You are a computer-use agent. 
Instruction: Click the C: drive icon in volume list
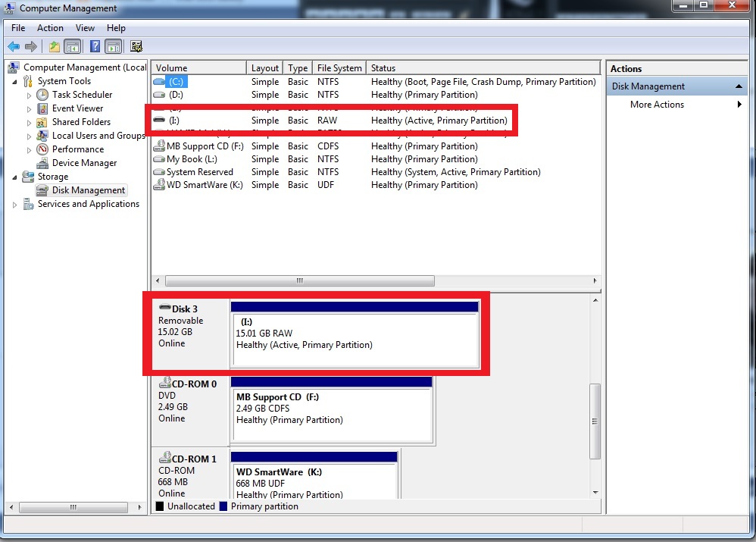pyautogui.click(x=159, y=82)
